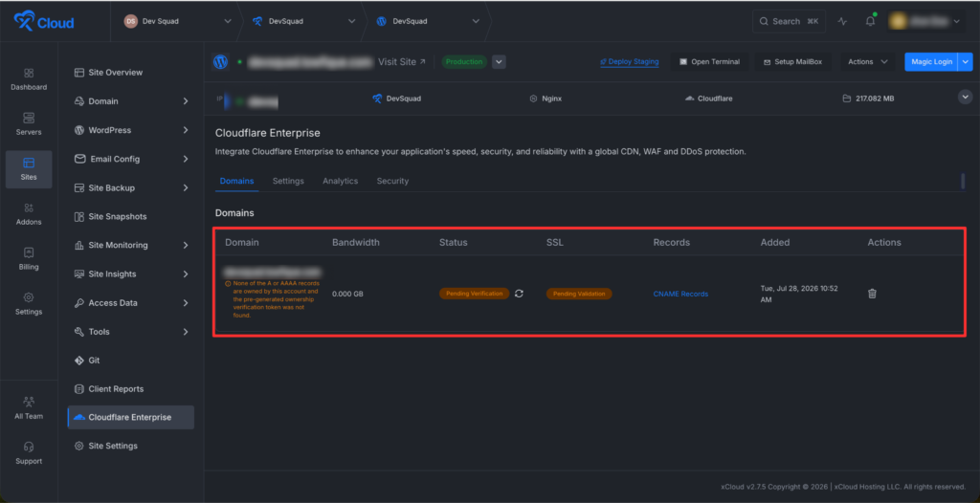The image size is (980, 503).
Task: Select Cloudflare Enterprise menu item
Action: (x=130, y=417)
